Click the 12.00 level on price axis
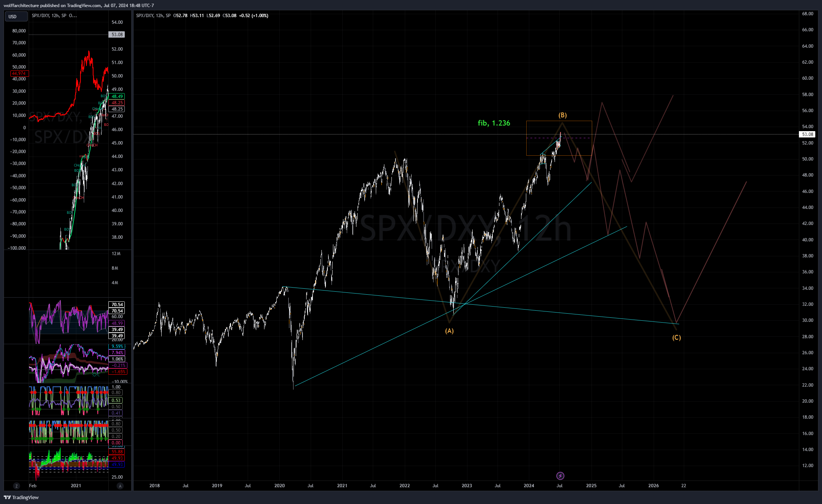 [807, 466]
